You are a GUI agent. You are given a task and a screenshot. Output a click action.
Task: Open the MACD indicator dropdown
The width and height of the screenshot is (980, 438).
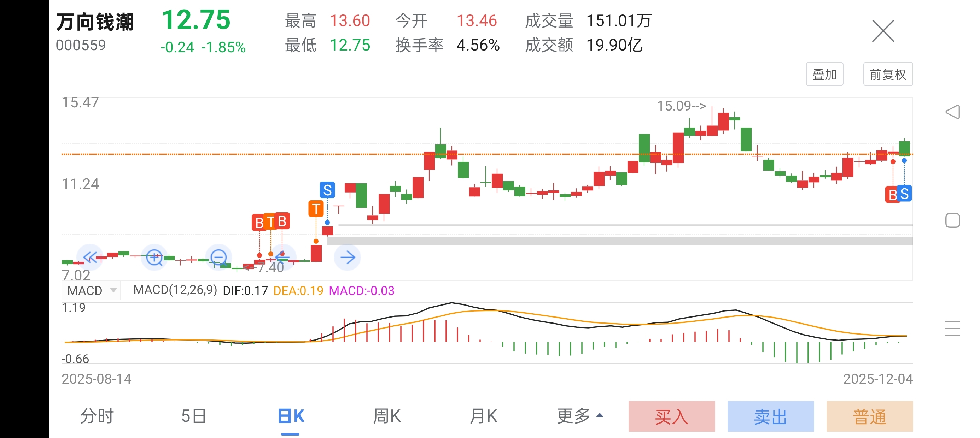click(x=91, y=290)
